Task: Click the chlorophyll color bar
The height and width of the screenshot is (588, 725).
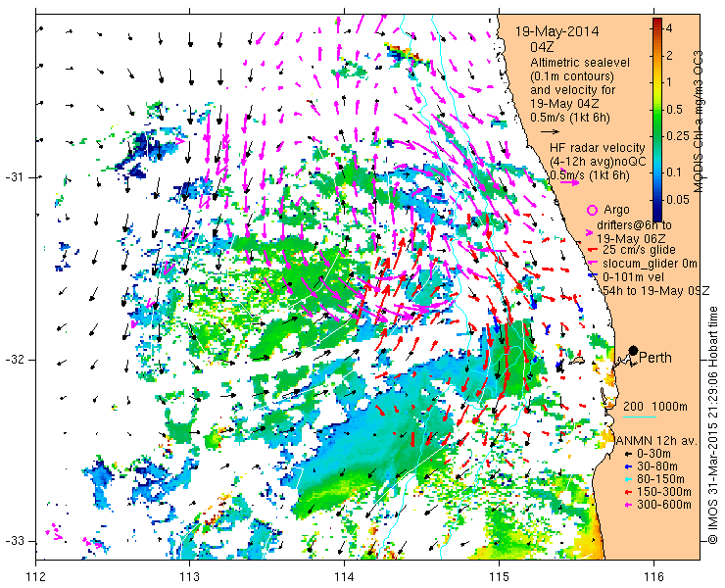Action: click(x=657, y=120)
